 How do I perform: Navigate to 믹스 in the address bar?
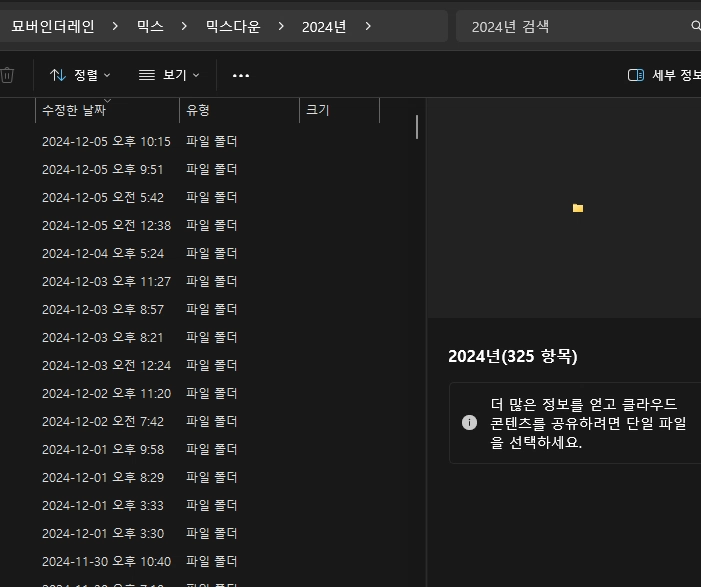pyautogui.click(x=150, y=27)
